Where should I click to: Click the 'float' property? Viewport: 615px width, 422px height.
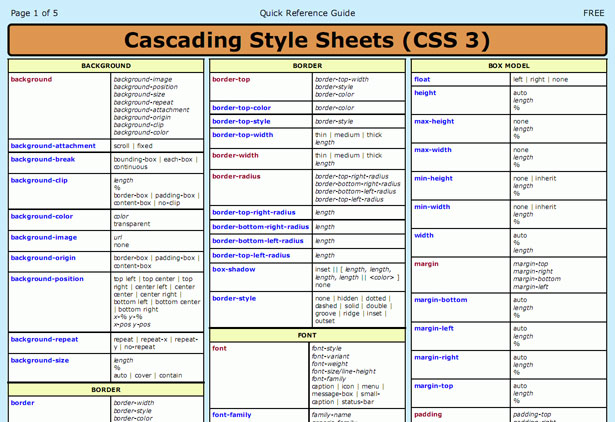coord(422,79)
